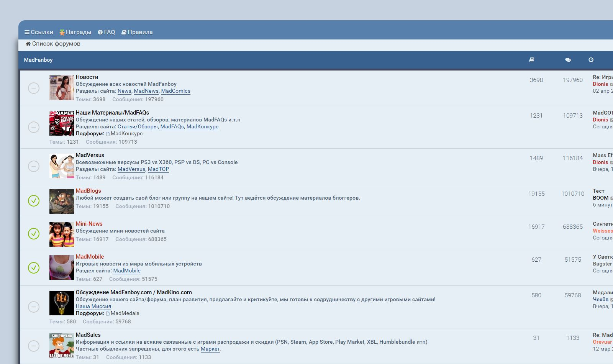Follow the MadTOP section link
Viewport: 613px width, 364px height.
[158, 169]
